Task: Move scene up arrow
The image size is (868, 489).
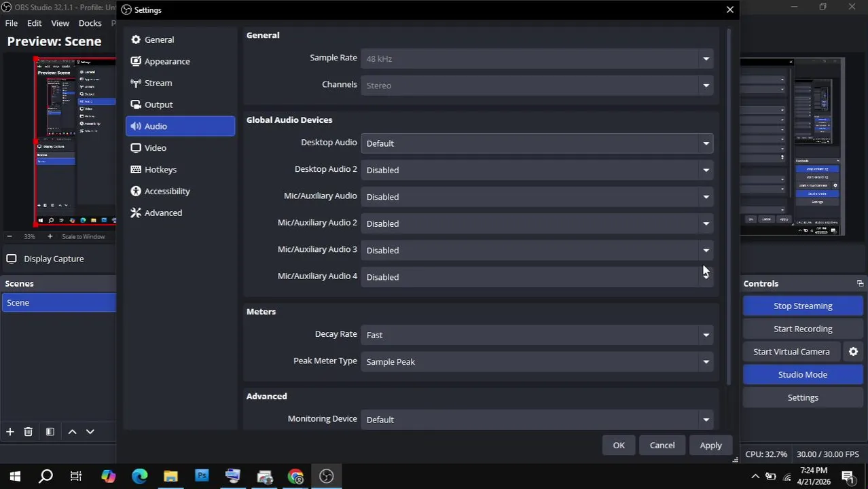Action: click(x=72, y=432)
